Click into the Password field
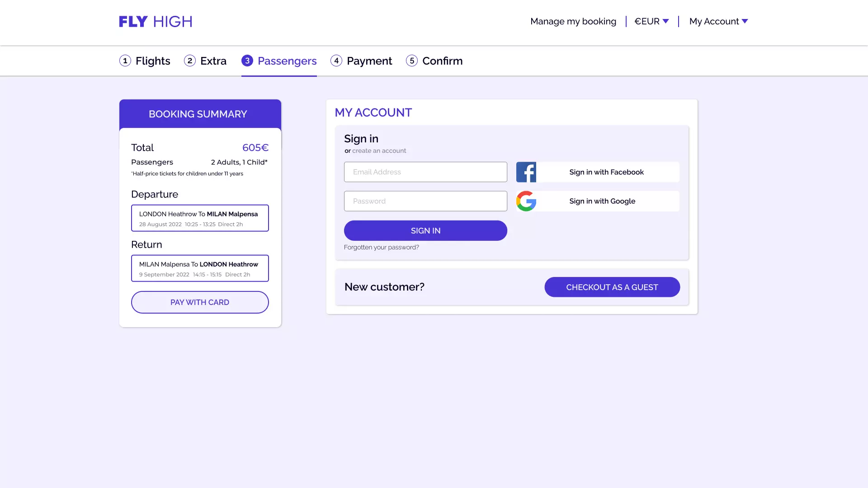The image size is (868, 488). click(x=425, y=201)
